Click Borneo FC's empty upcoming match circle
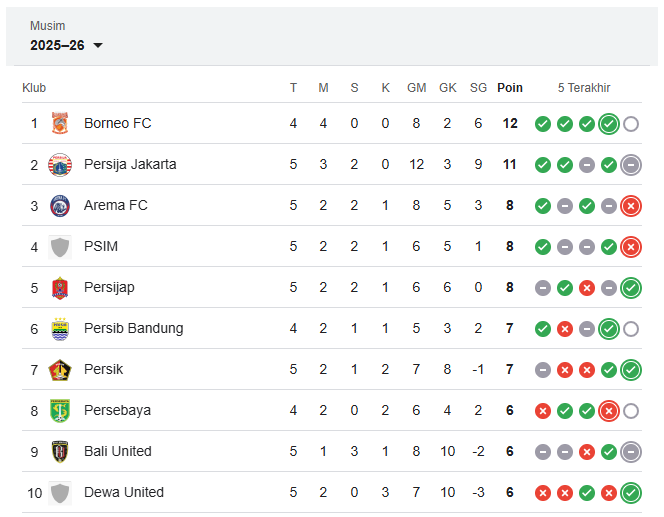Image resolution: width=664 pixels, height=517 pixels. pyautogui.click(x=631, y=124)
